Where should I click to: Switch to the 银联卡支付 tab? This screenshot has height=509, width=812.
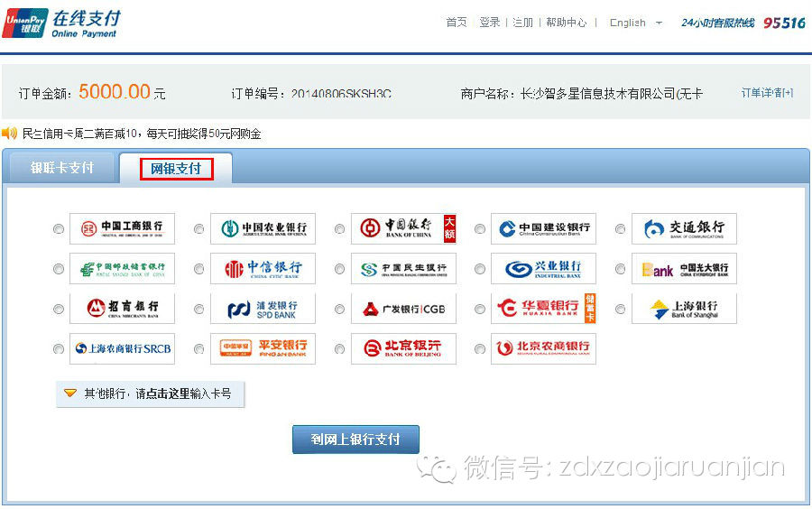pyautogui.click(x=61, y=168)
